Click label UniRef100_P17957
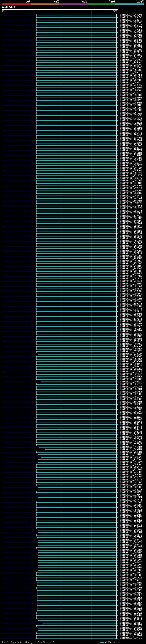 (x=131, y=120)
